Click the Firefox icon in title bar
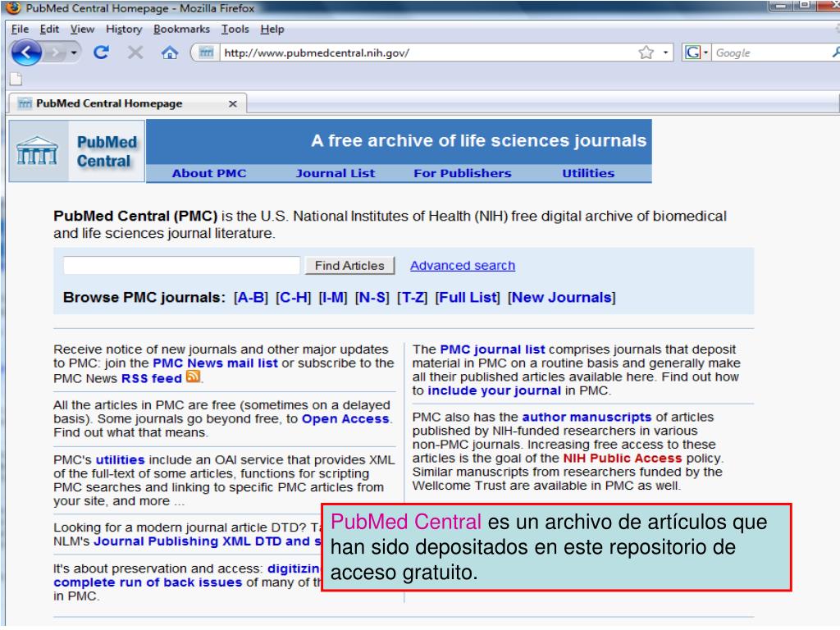The width and height of the screenshot is (840, 630). pos(13,8)
